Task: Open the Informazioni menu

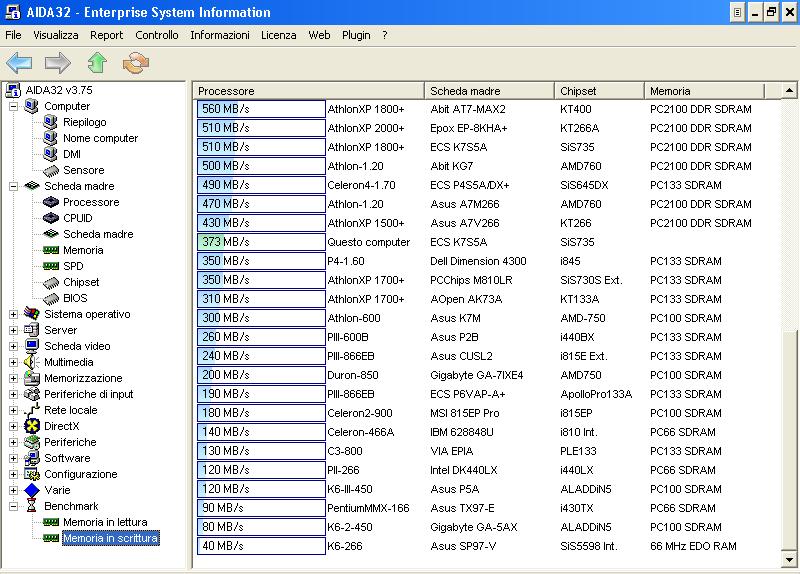Action: pos(220,35)
